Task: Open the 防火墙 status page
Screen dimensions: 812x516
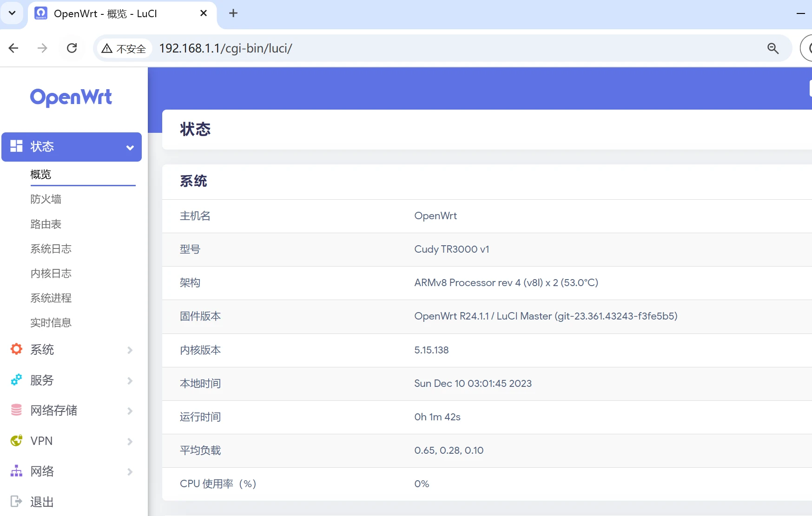Action: click(46, 199)
